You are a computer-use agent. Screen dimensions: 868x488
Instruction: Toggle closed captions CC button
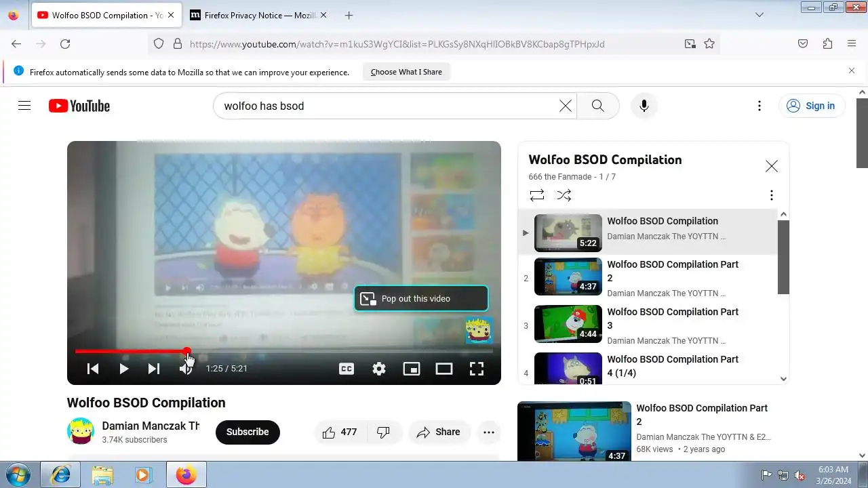click(x=347, y=369)
